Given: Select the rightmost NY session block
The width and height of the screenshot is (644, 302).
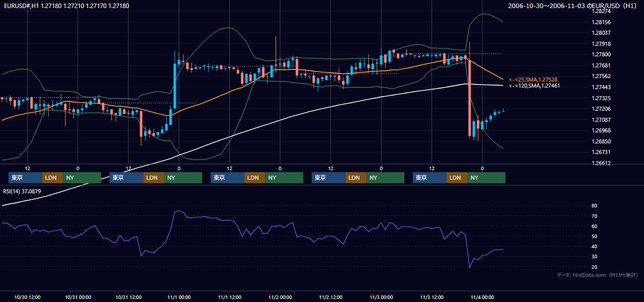Looking at the screenshot, I should pyautogui.click(x=486, y=178).
